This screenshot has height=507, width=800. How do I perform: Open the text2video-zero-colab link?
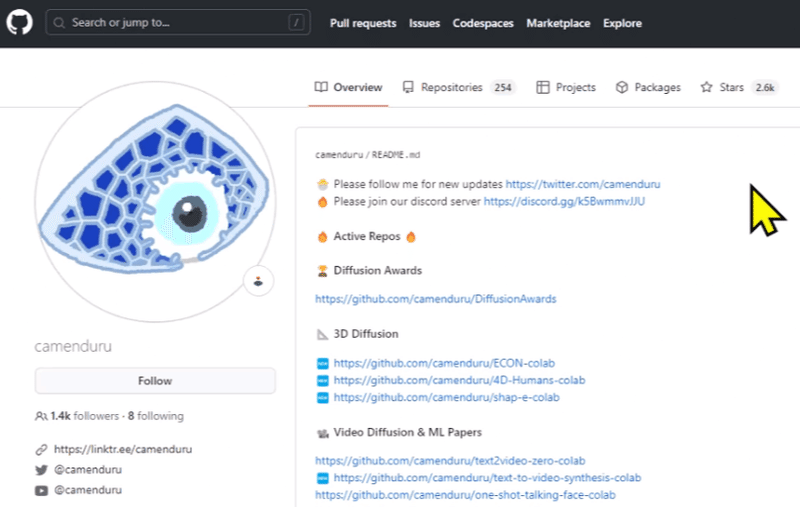450,461
